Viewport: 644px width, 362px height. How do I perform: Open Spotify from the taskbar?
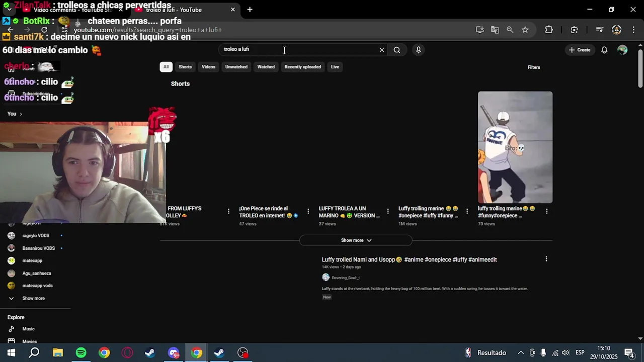click(x=81, y=352)
